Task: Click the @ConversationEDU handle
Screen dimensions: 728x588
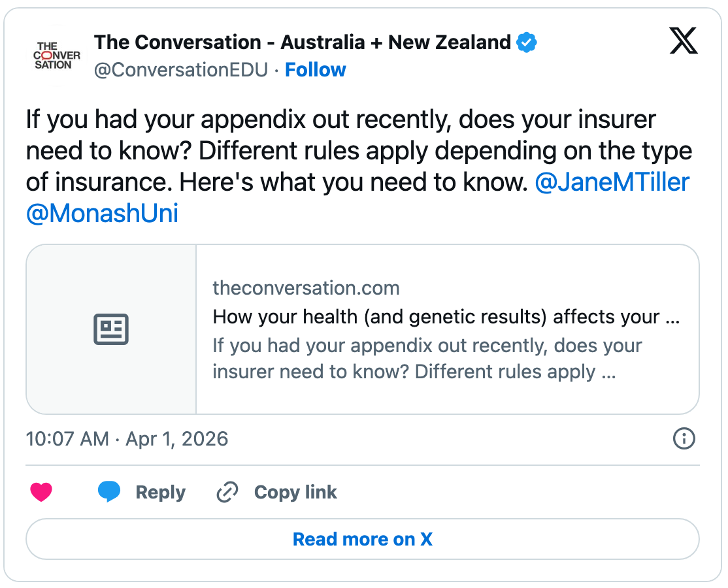Action: pyautogui.click(x=181, y=70)
